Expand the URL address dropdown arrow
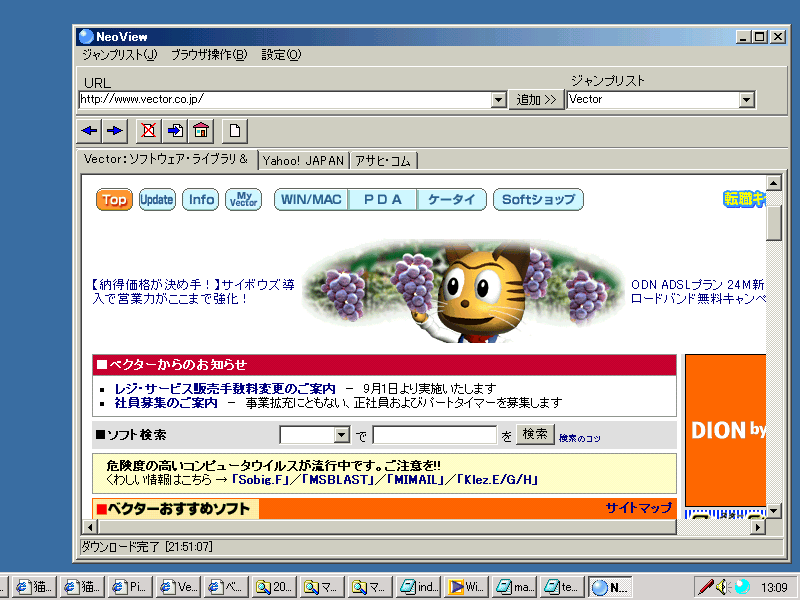800x600 pixels. click(x=499, y=99)
